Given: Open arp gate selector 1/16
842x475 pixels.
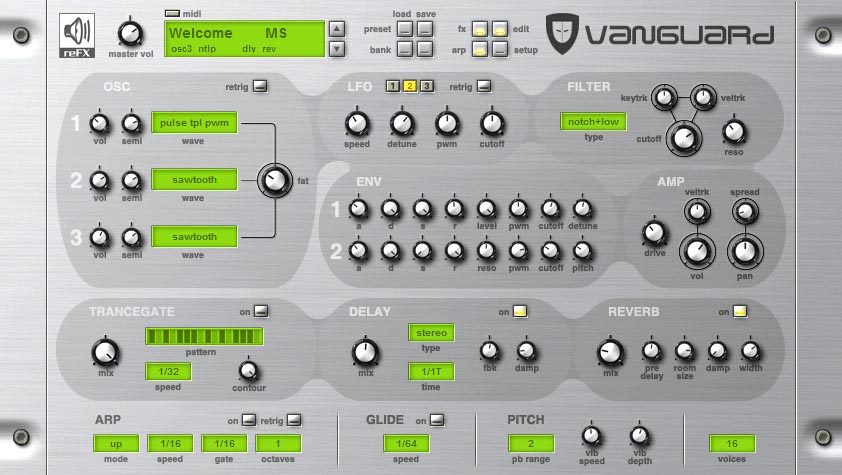Looking at the screenshot, I should click(224, 444).
